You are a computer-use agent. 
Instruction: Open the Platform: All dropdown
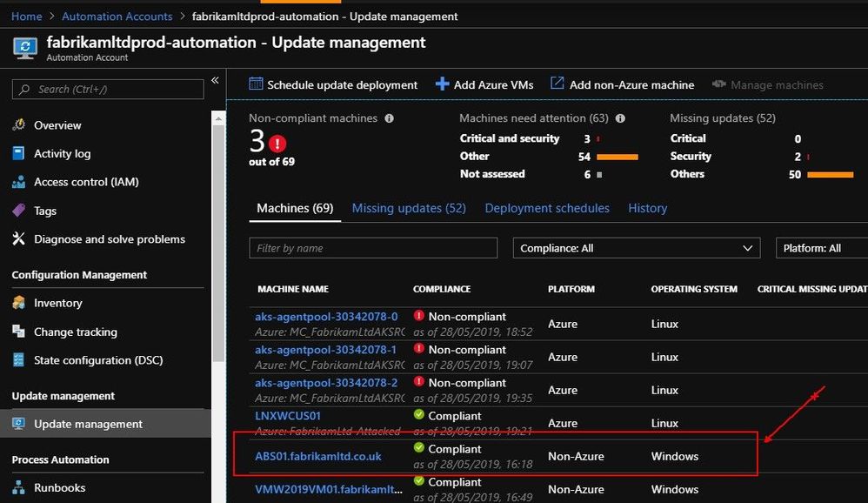(822, 248)
